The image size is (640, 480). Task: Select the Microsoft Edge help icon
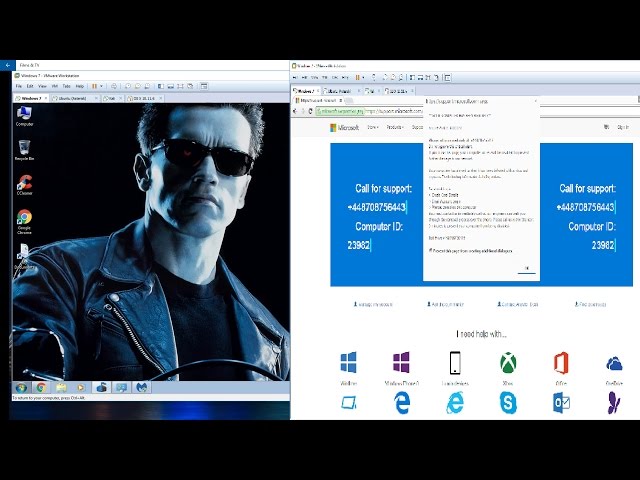tap(402, 402)
